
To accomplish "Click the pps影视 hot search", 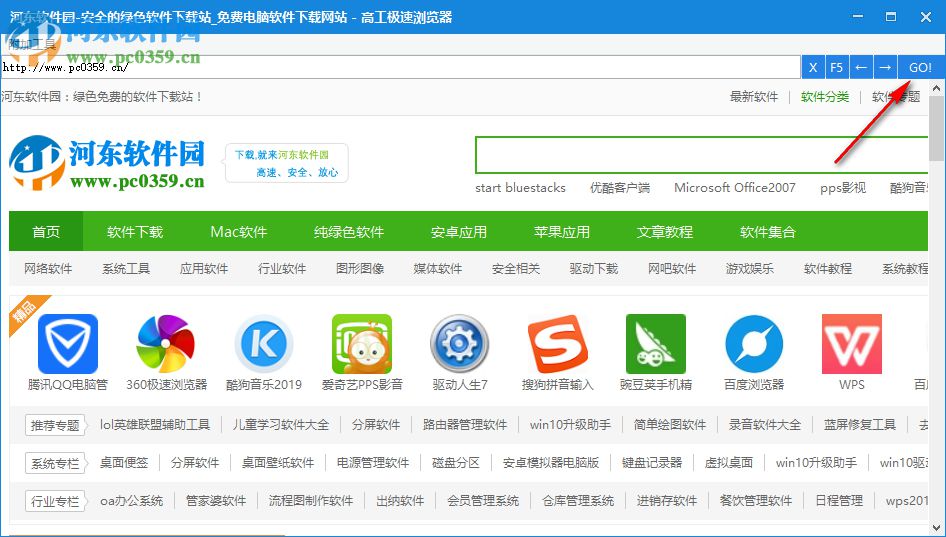I will point(843,188).
